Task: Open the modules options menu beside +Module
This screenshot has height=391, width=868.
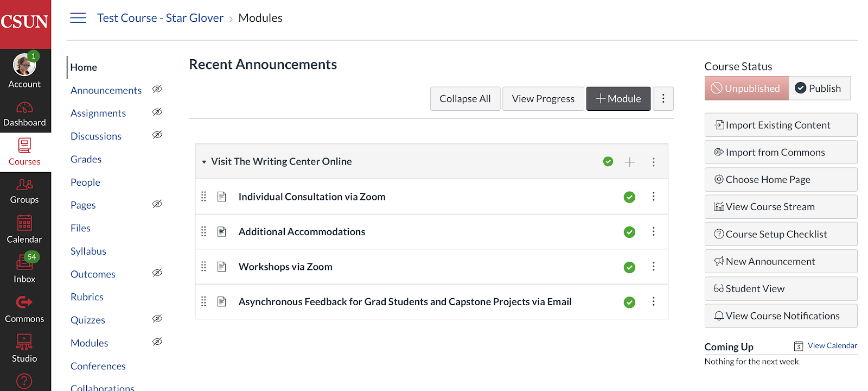Action: 663,99
